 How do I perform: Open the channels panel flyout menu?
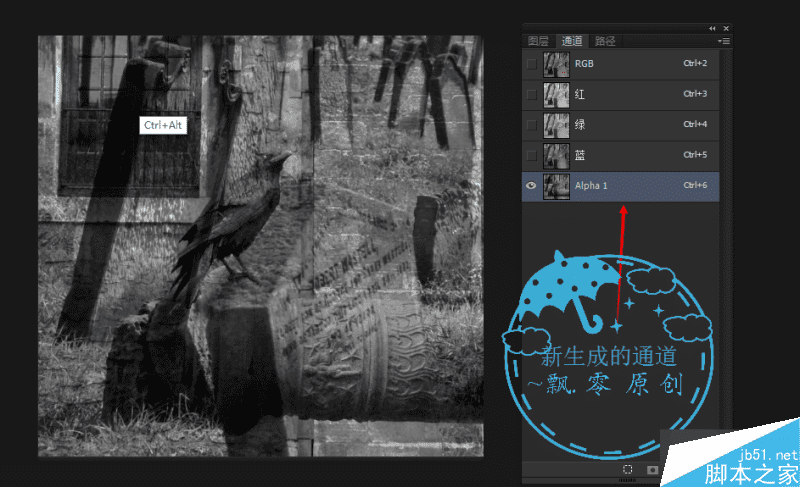723,41
